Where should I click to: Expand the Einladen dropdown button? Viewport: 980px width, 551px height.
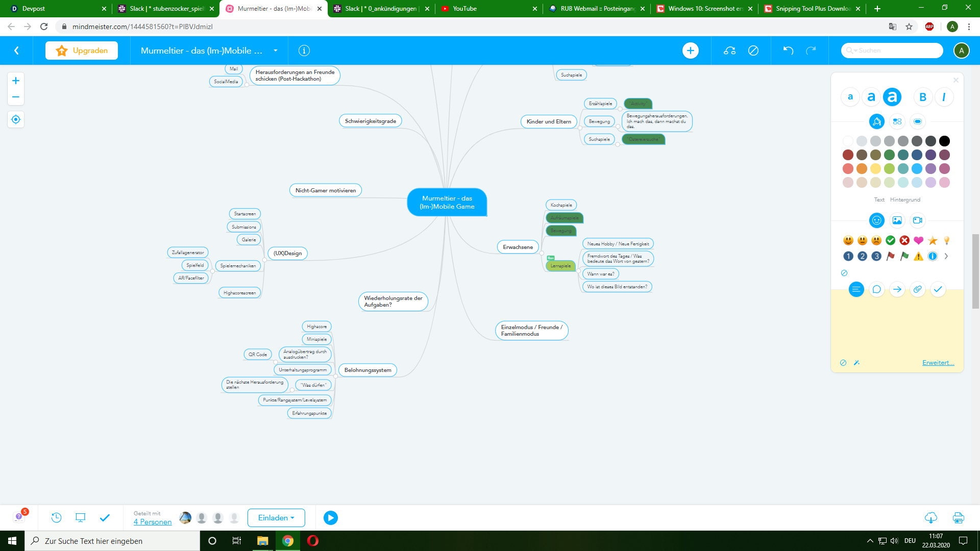tap(276, 518)
